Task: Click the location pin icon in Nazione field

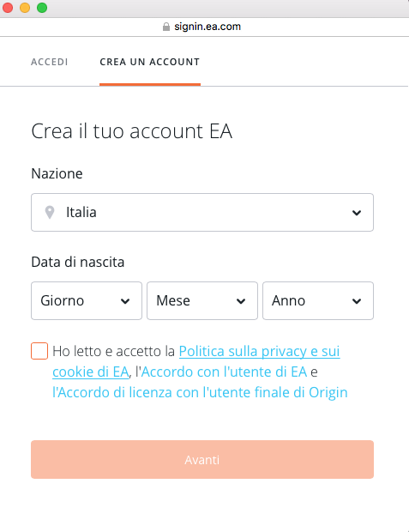Action: [x=50, y=213]
